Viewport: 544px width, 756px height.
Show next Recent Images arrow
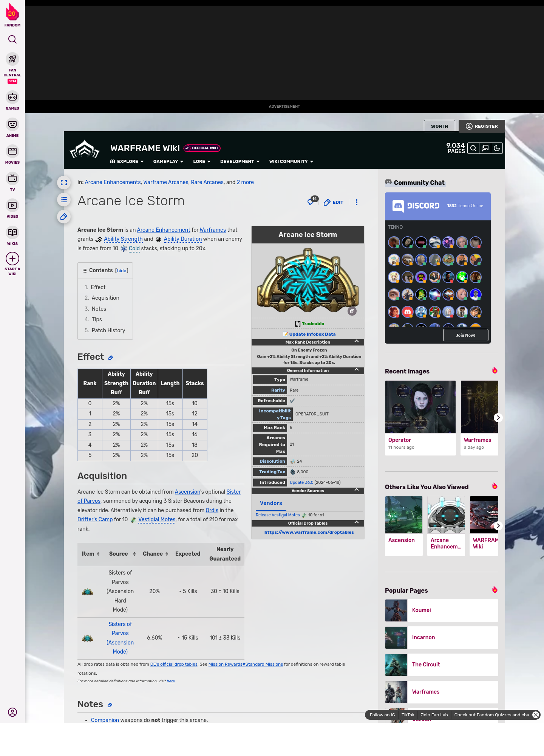[498, 418]
